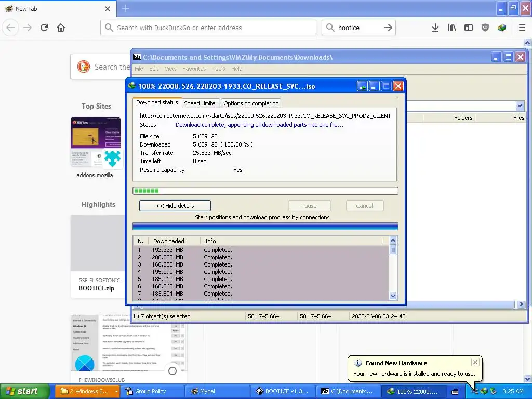Open the 7-Zip Favorites menu
Viewport: 532px width, 399px height.
pos(194,69)
